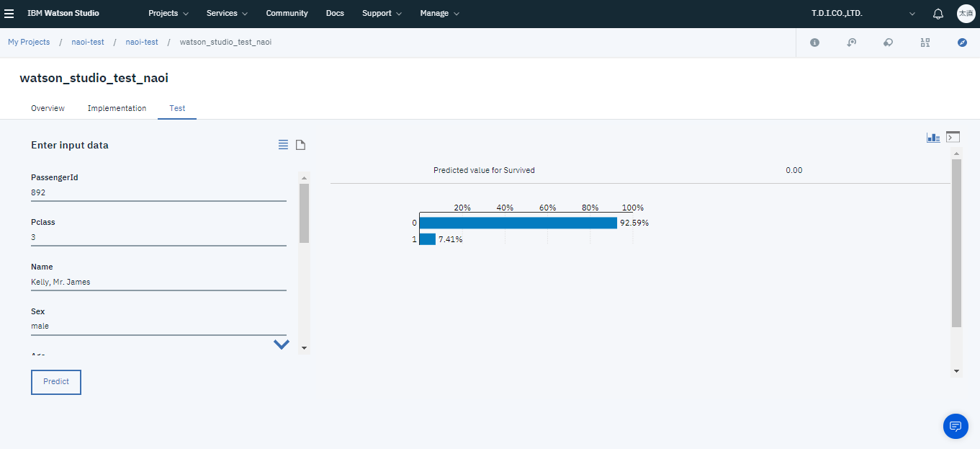This screenshot has width=980, height=449.
Task: Open the user avatar profile
Action: (x=966, y=14)
